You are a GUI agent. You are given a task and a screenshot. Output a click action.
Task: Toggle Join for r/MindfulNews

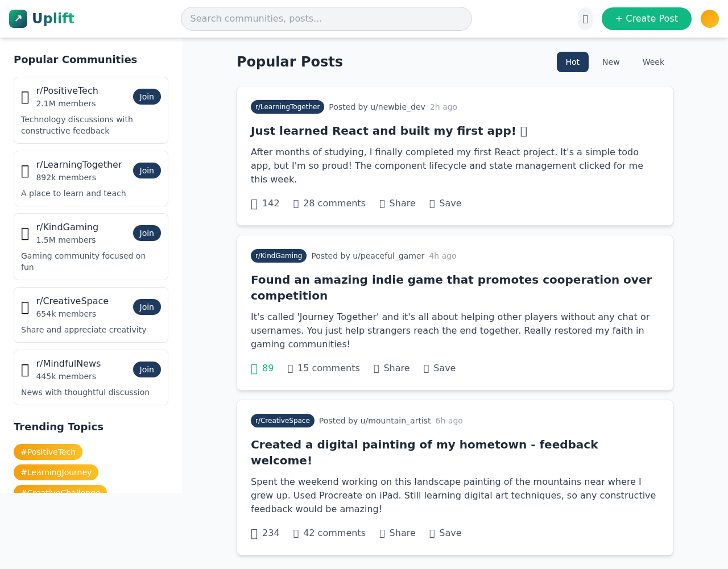tap(147, 369)
